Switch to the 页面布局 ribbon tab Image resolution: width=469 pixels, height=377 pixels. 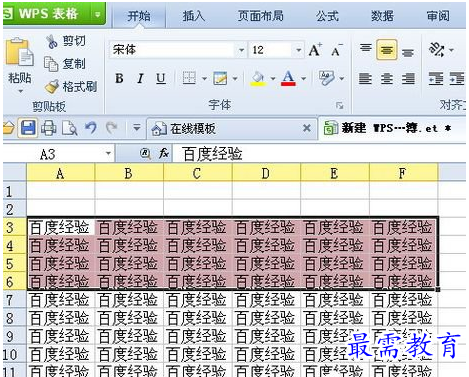point(261,16)
